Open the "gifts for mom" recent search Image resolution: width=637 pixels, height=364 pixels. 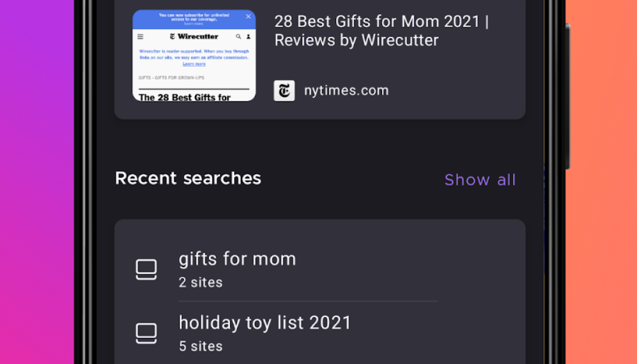click(237, 258)
